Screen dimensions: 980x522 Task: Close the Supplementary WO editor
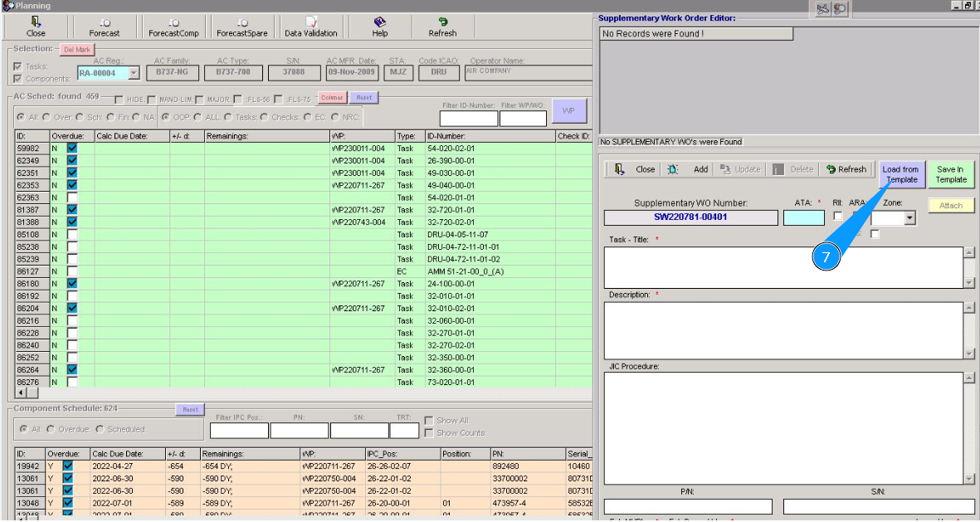634,169
